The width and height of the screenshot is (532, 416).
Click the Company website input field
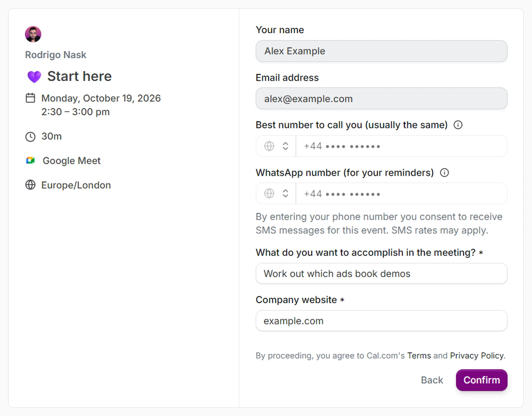tap(381, 321)
